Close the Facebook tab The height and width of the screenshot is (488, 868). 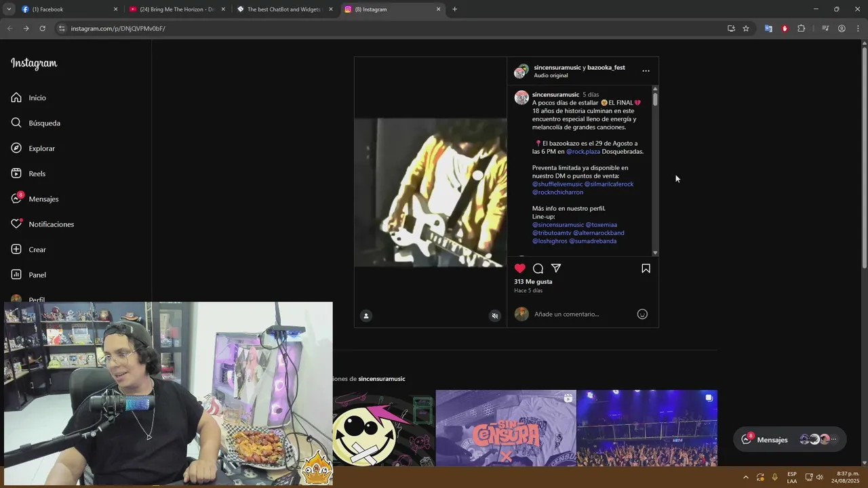pos(115,9)
